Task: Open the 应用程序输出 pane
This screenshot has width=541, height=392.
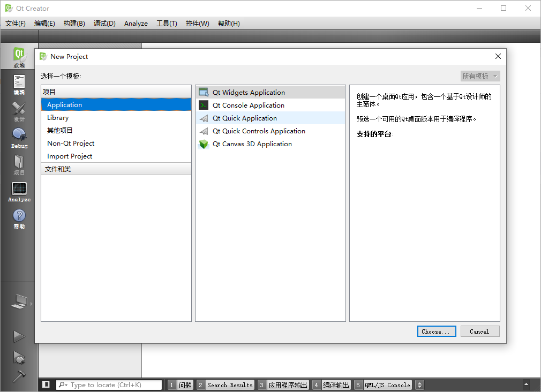Action: 283,385
